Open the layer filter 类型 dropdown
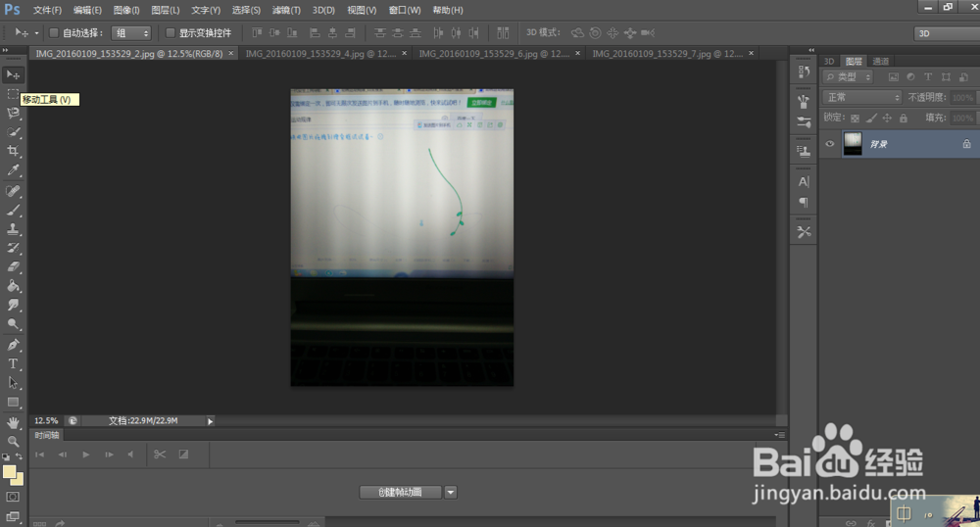The image size is (980, 527). [848, 76]
